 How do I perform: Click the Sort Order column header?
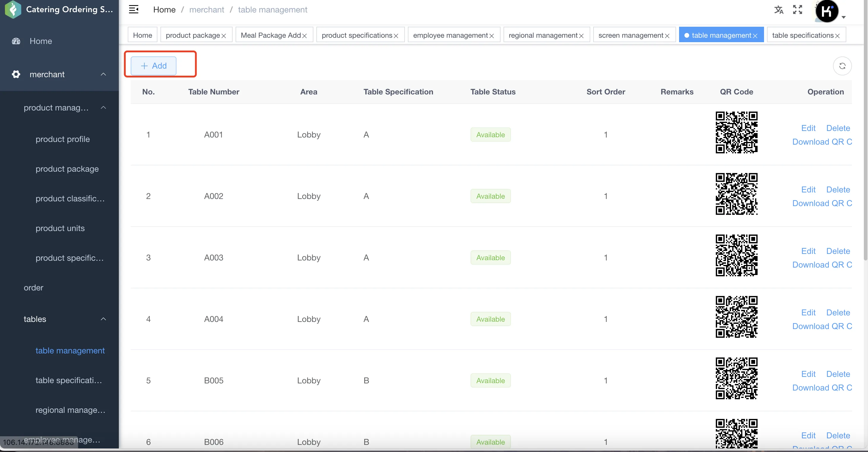(x=605, y=91)
